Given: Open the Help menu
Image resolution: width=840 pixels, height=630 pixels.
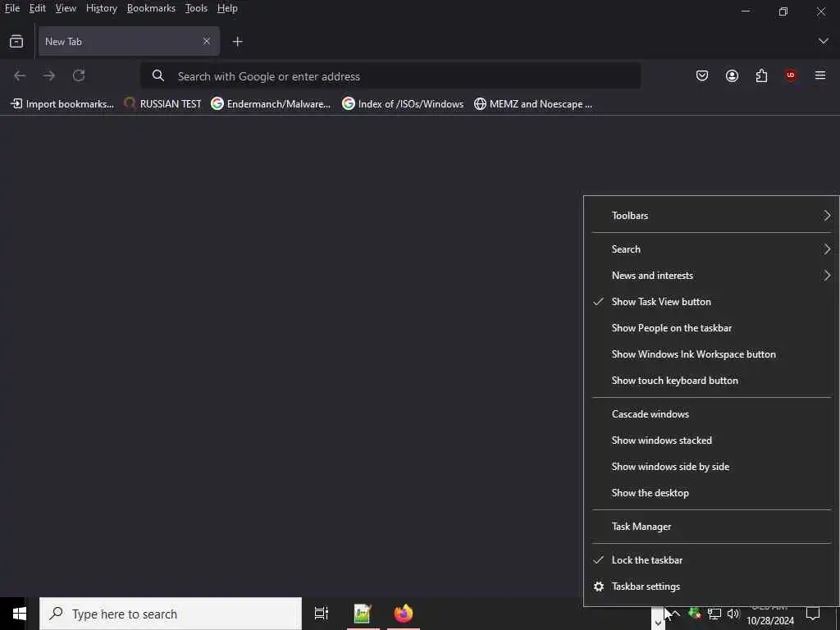Looking at the screenshot, I should click(227, 8).
